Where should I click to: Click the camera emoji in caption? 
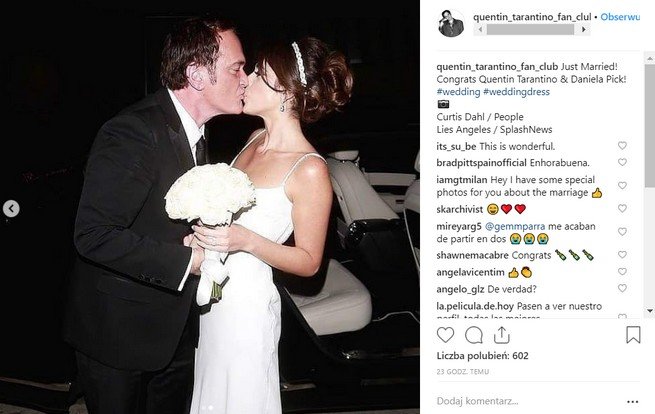click(x=443, y=104)
